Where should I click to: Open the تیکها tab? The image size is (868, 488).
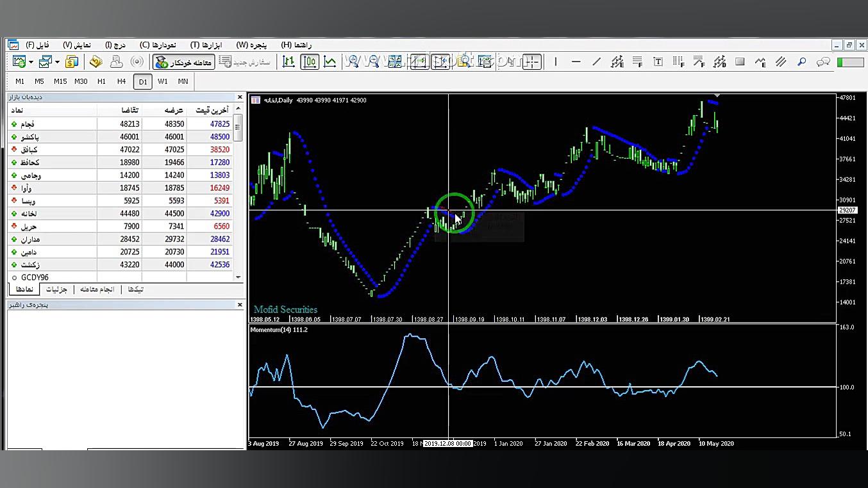point(135,289)
